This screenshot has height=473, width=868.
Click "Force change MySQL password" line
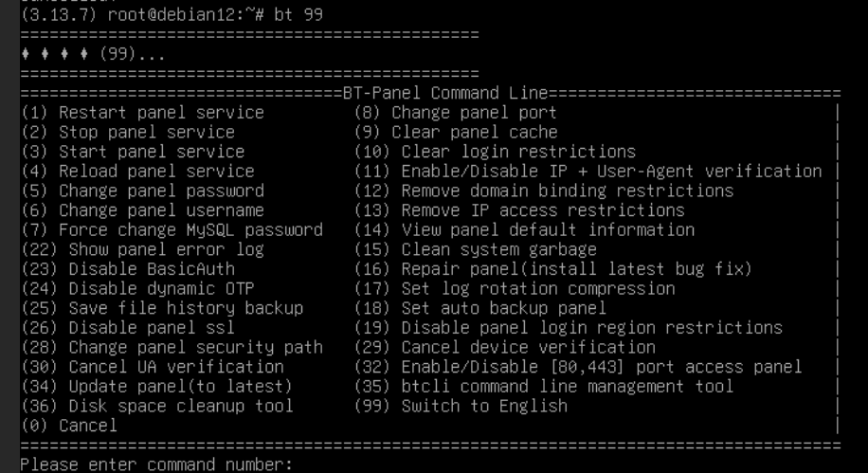(x=172, y=230)
